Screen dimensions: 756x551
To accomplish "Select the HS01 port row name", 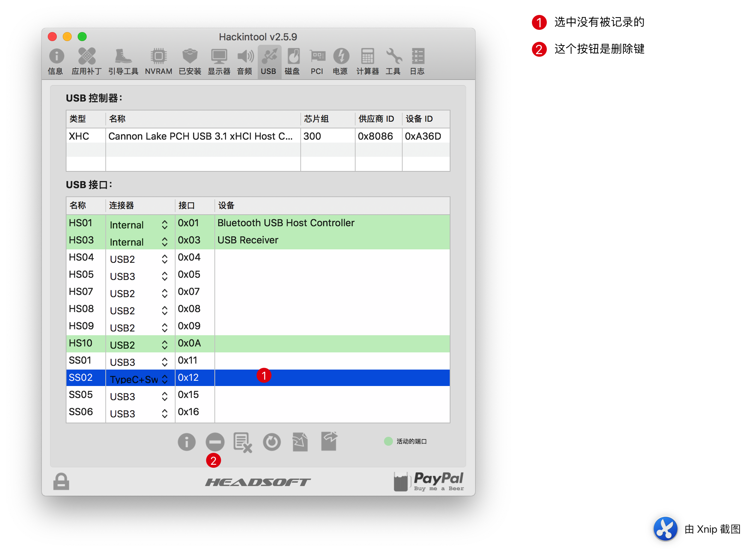I will coord(80,223).
